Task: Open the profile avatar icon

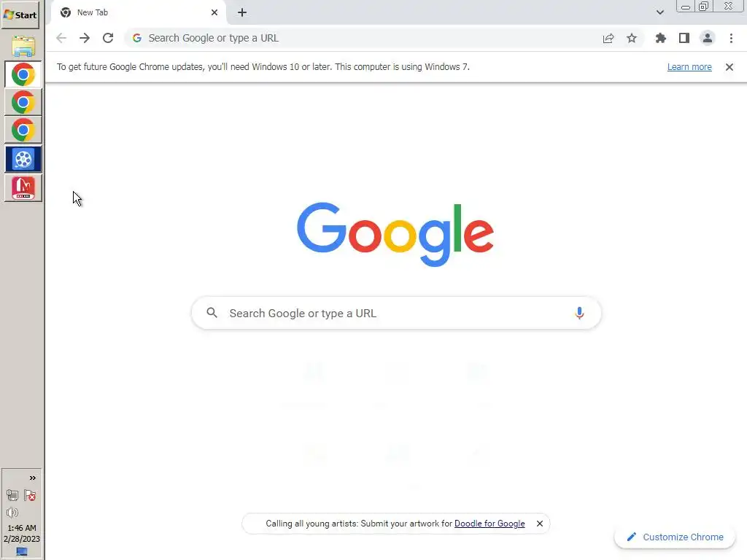Action: pyautogui.click(x=708, y=38)
